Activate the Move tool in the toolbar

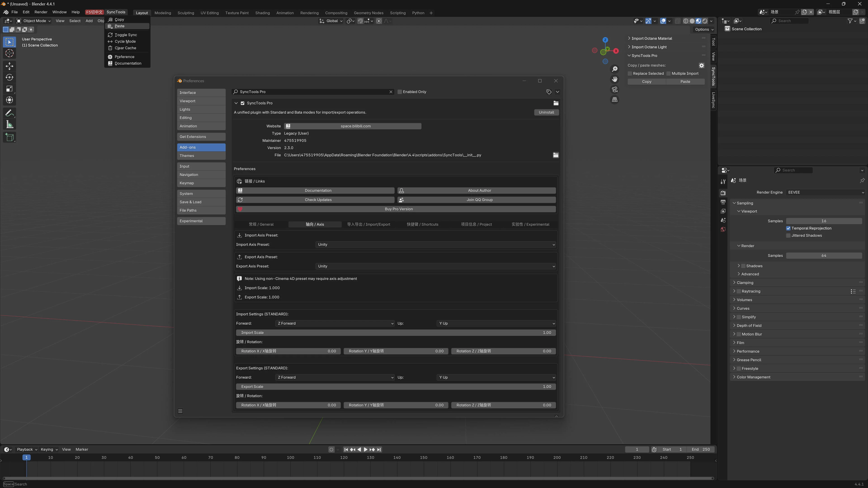coord(9,66)
